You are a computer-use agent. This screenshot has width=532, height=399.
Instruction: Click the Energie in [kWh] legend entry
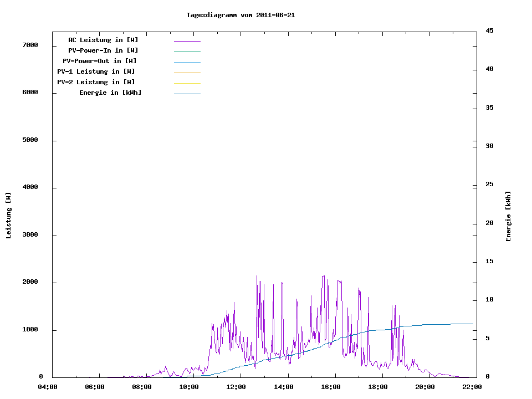click(x=110, y=93)
